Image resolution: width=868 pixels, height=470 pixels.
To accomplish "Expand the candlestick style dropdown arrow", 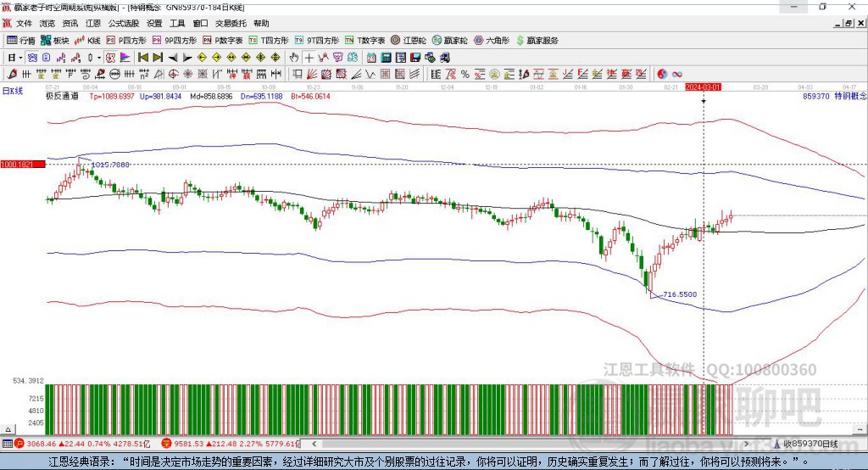I will click(x=99, y=58).
